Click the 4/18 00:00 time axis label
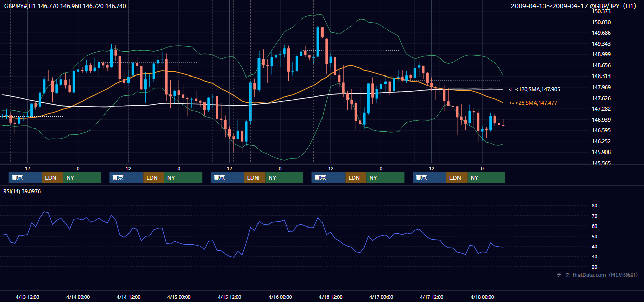 [482, 297]
